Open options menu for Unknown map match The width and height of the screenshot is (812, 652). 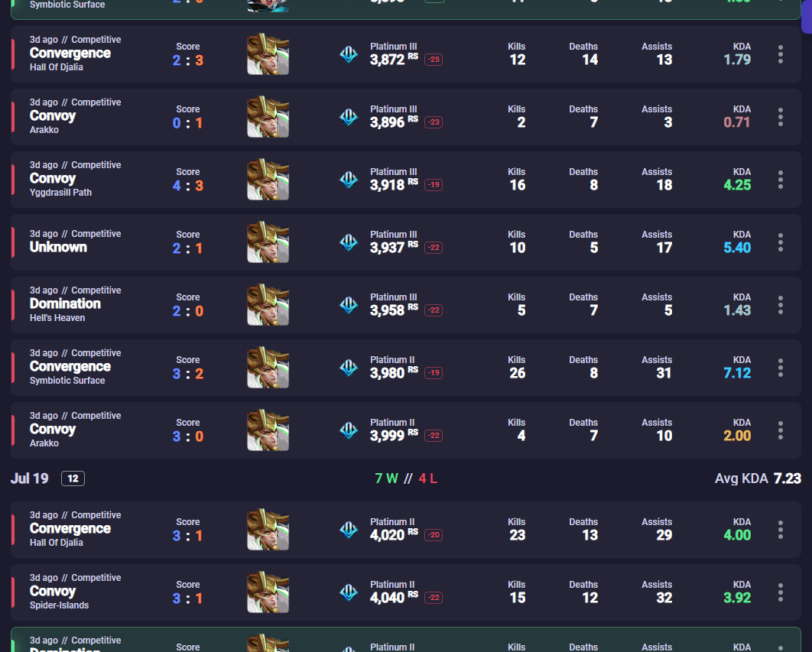[781, 242]
